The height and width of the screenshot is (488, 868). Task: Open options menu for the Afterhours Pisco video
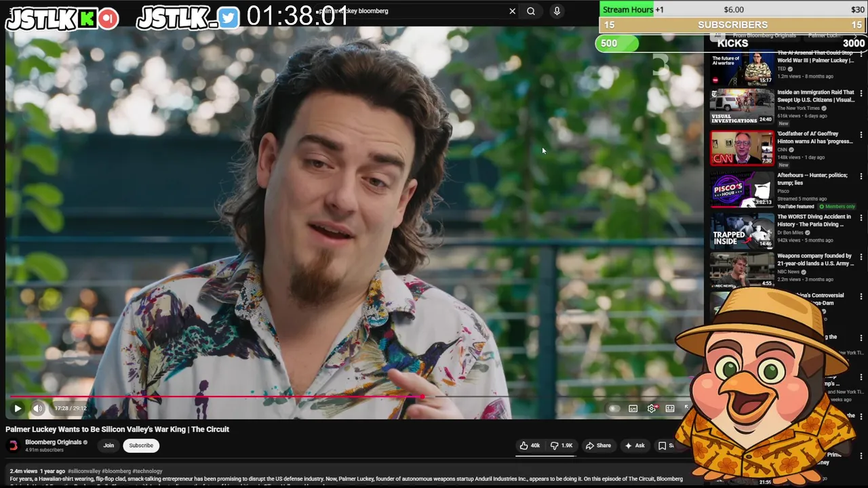pos(861,177)
